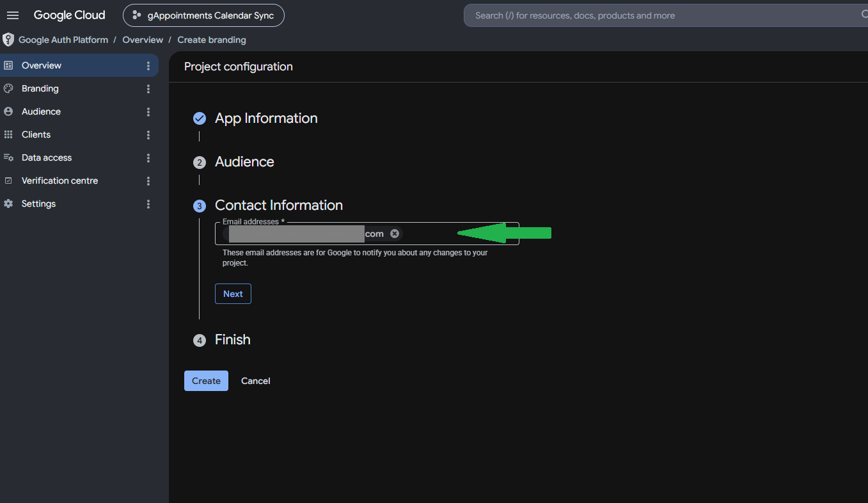The width and height of the screenshot is (868, 503).
Task: Expand the App Information step
Action: [x=266, y=118]
